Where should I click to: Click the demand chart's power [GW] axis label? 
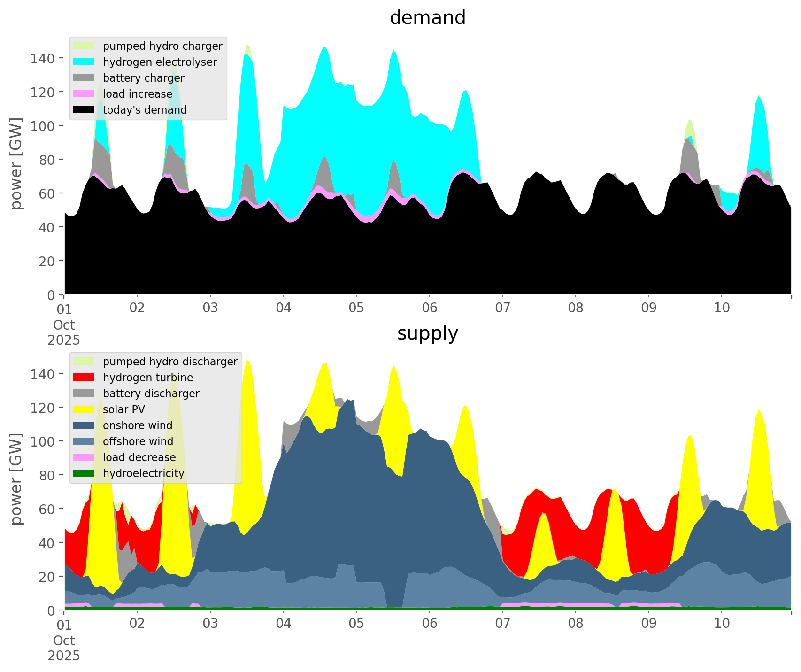[x=16, y=163]
